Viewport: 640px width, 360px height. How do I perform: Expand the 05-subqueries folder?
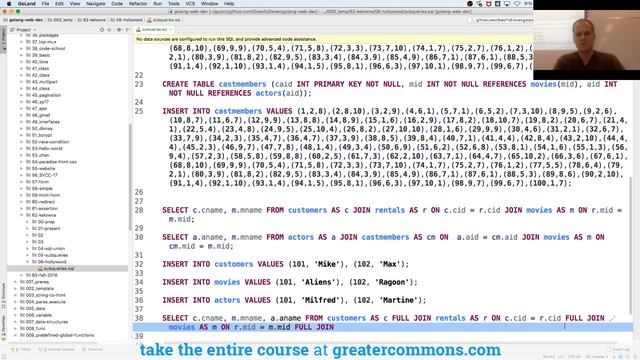27,255
